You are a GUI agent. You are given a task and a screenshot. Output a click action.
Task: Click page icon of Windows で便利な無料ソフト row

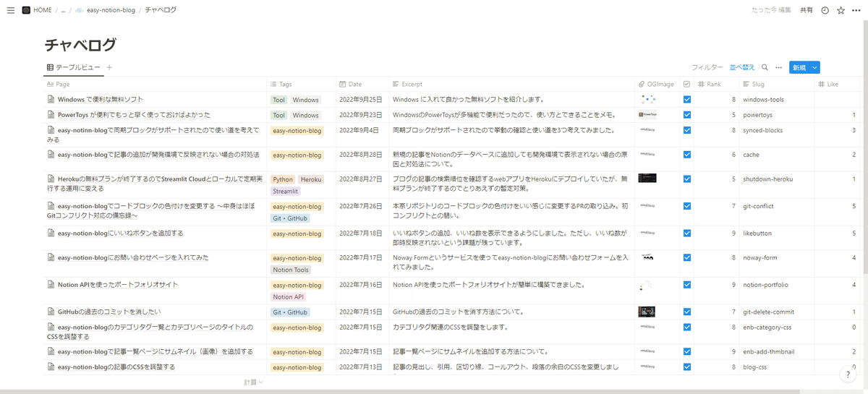51,100
